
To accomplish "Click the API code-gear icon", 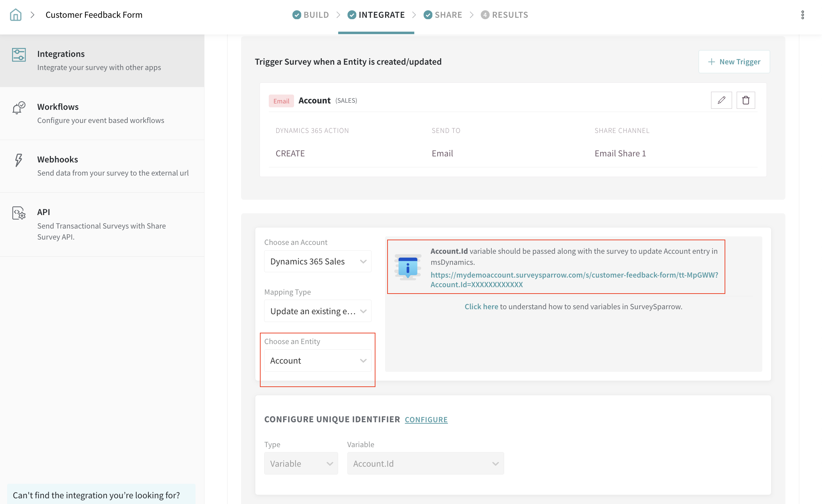I will [19, 213].
